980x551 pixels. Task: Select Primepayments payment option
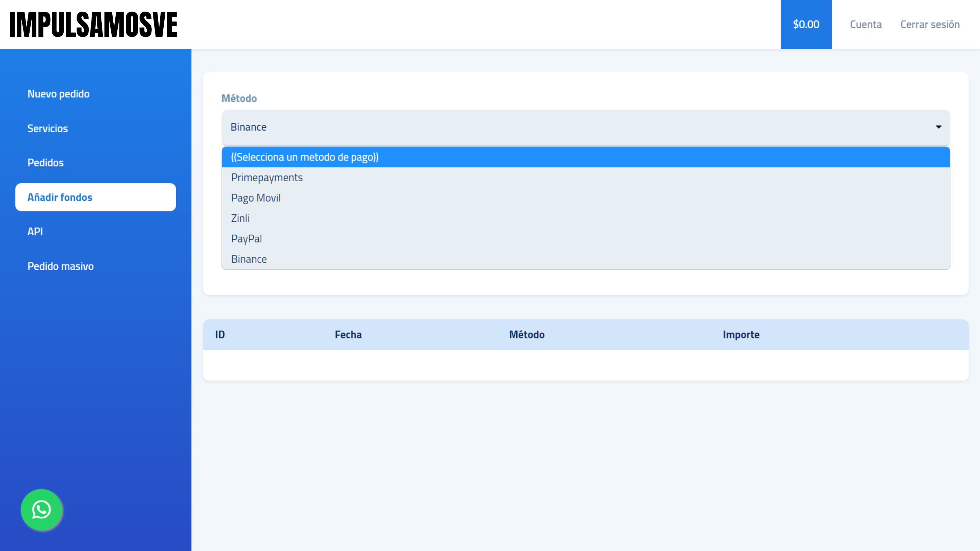coord(267,178)
